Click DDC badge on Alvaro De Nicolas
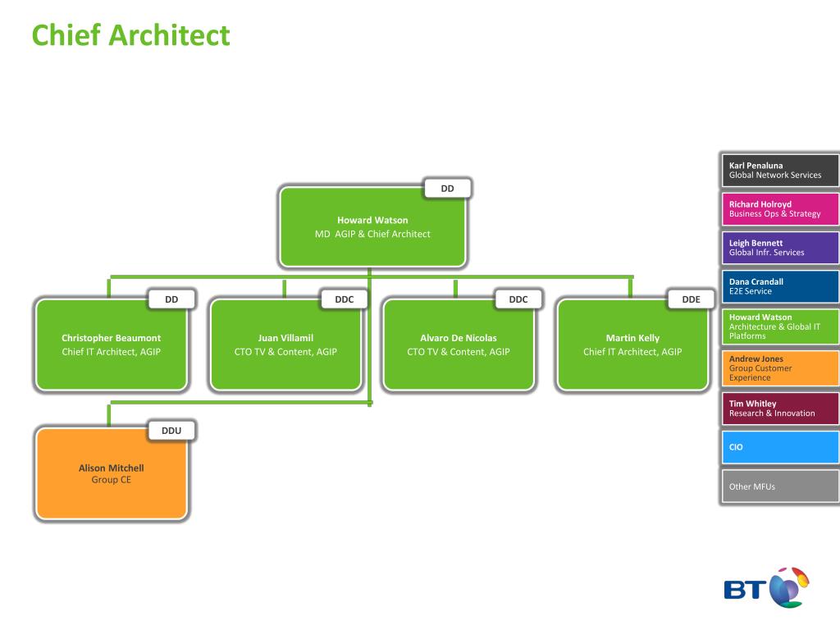This screenshot has width=840, height=630. point(518,299)
